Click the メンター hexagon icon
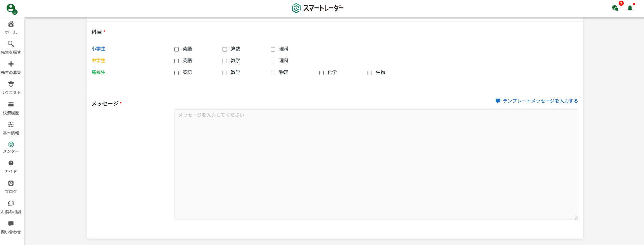This screenshot has width=644, height=245. 11,144
